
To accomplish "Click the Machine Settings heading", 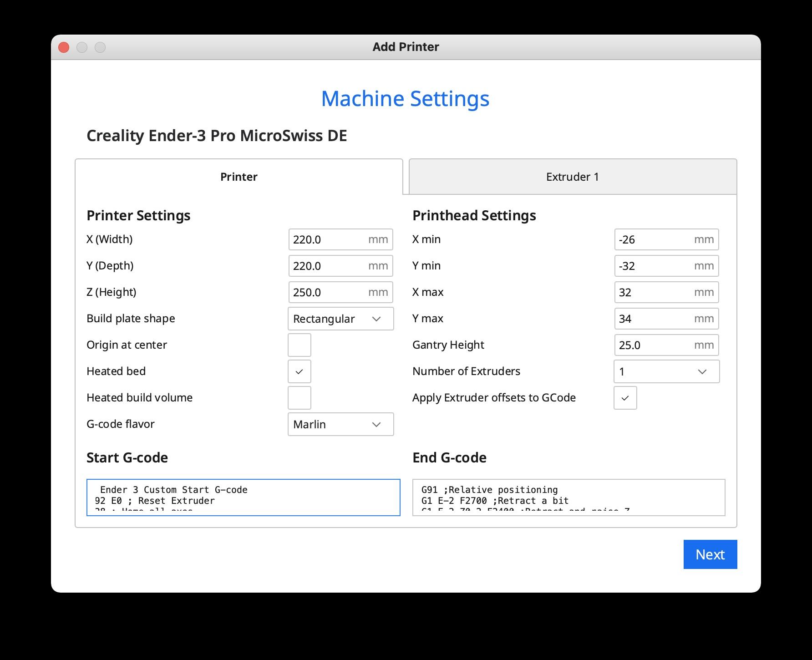I will pos(405,98).
